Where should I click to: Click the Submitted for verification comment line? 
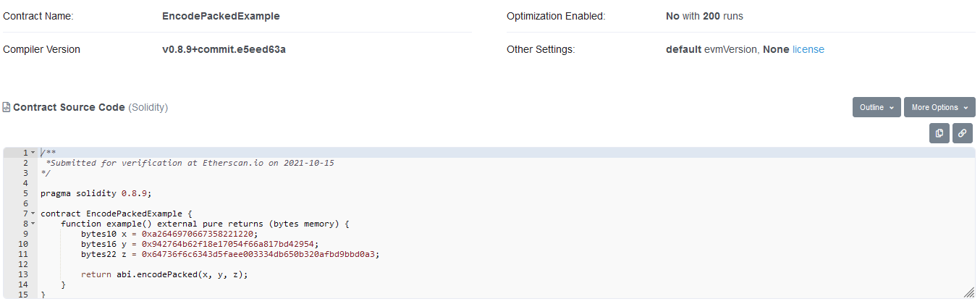click(x=190, y=163)
